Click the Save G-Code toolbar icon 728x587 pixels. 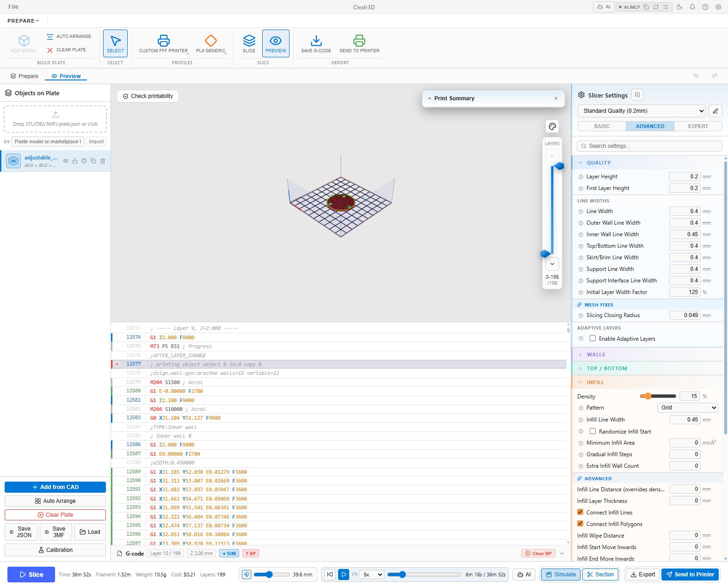pyautogui.click(x=316, y=43)
